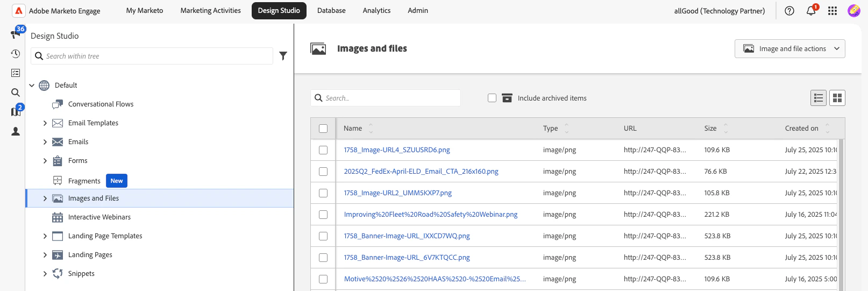Open the apps grid switcher
The image size is (868, 291).
pos(833,11)
